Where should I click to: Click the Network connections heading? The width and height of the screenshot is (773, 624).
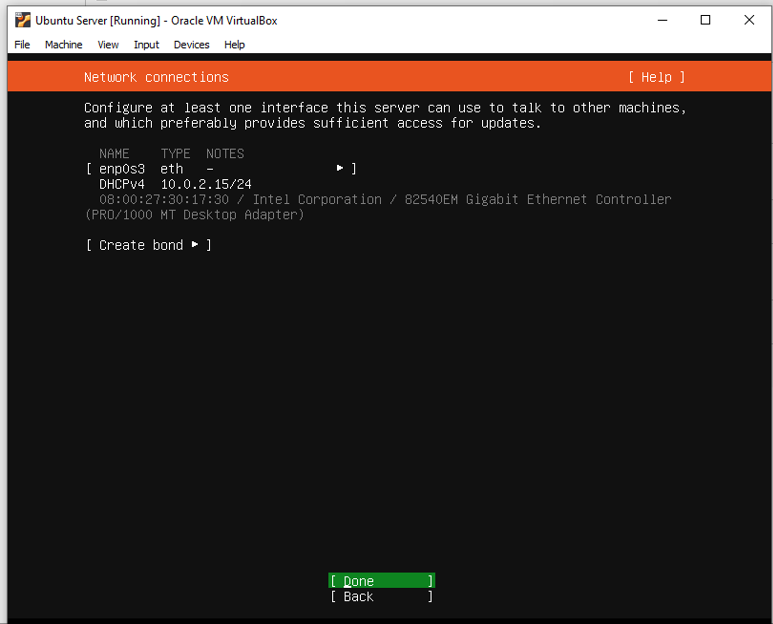click(156, 77)
